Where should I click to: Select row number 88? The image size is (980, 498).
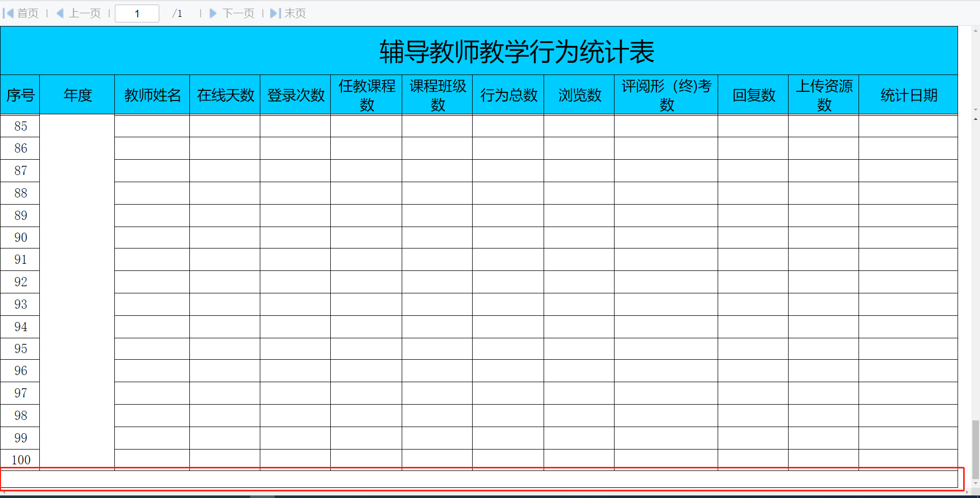tap(20, 193)
